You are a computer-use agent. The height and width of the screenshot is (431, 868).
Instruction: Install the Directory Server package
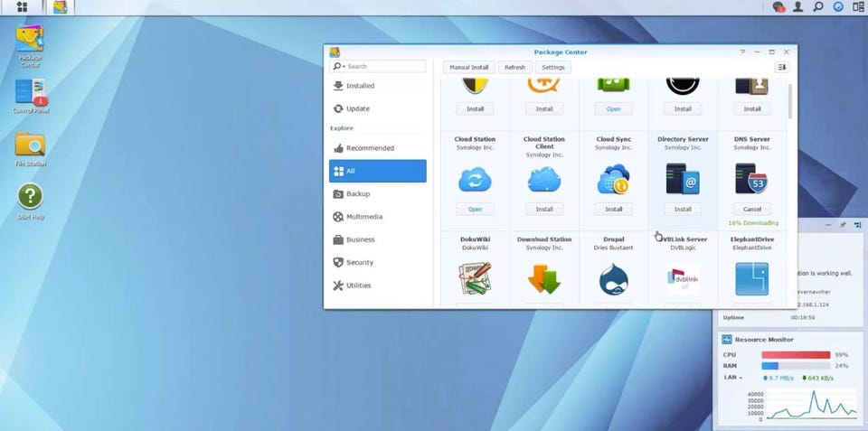click(683, 209)
